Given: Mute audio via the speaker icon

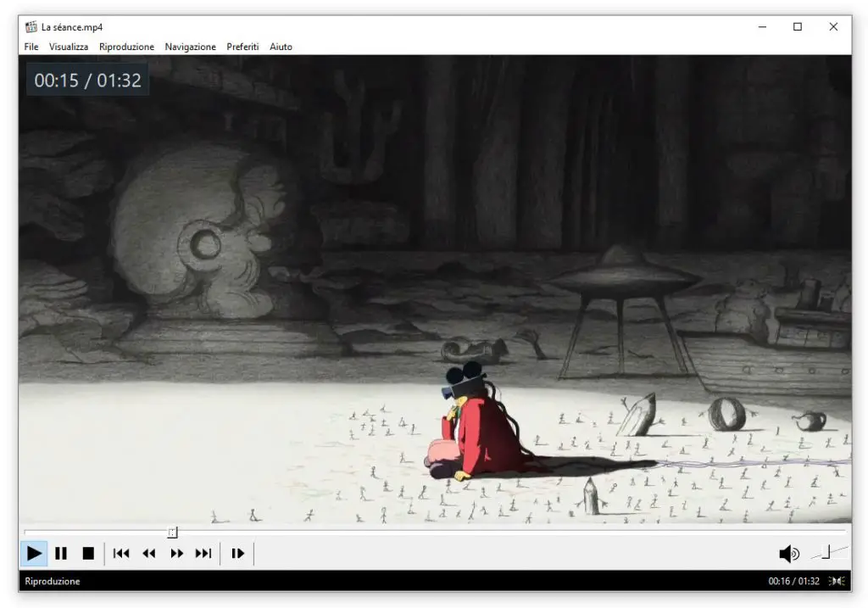Looking at the screenshot, I should pyautogui.click(x=789, y=553).
